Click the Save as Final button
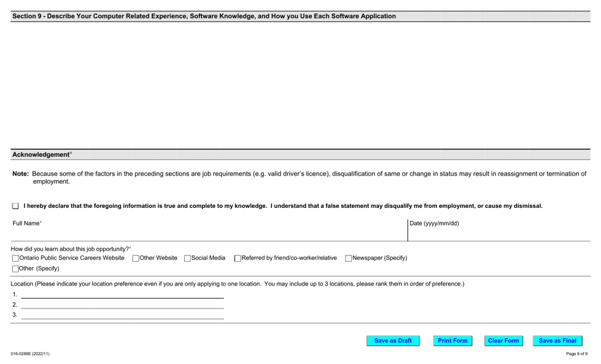The height and width of the screenshot is (364, 601). coord(556,340)
